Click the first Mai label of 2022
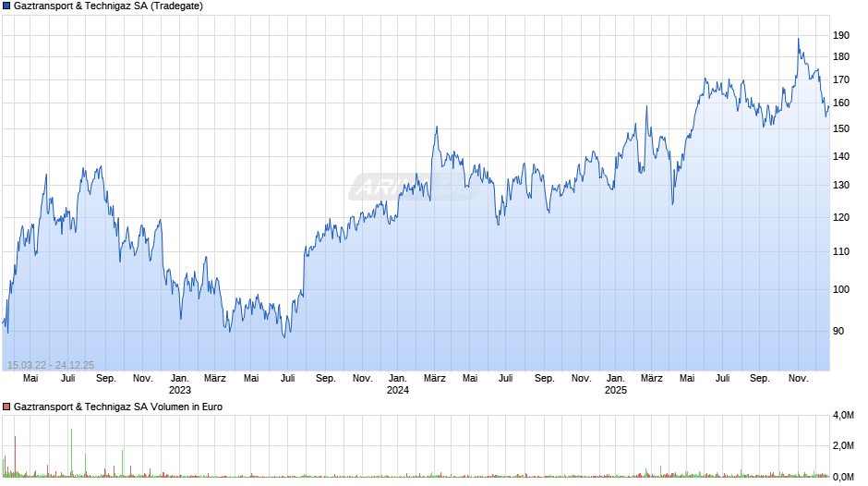This screenshot has height=486, width=868. tap(30, 379)
